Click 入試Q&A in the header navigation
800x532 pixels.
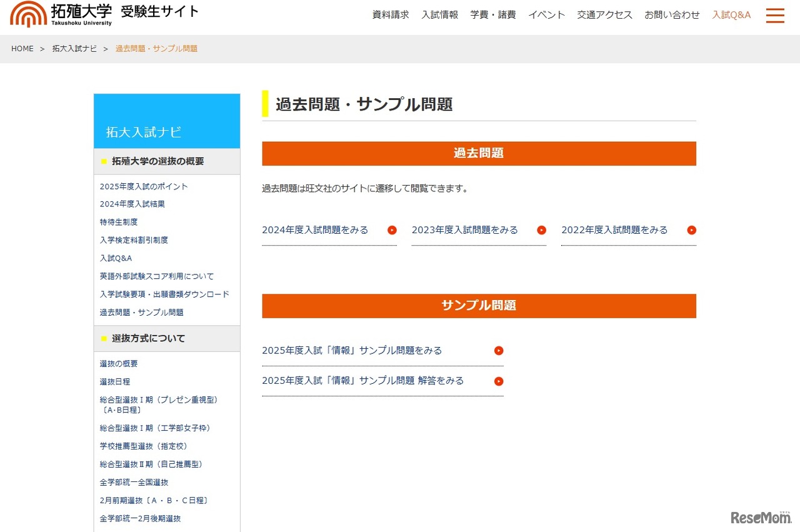(731, 15)
